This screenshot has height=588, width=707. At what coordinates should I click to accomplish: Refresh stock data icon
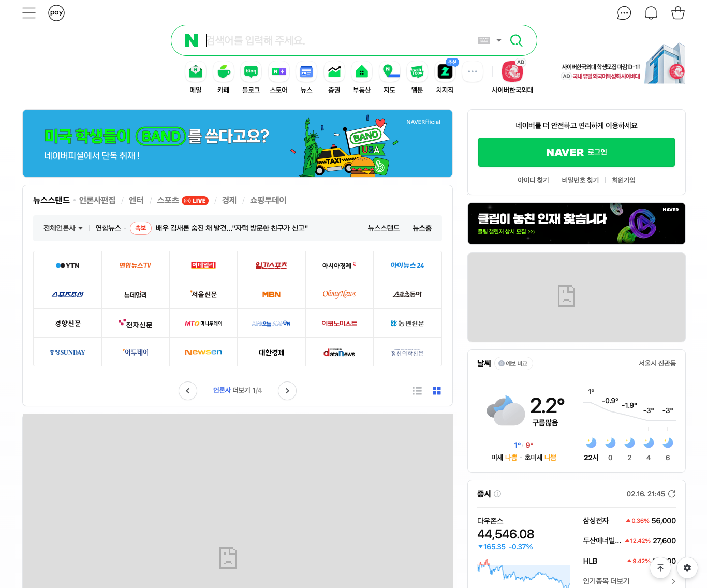[672, 494]
